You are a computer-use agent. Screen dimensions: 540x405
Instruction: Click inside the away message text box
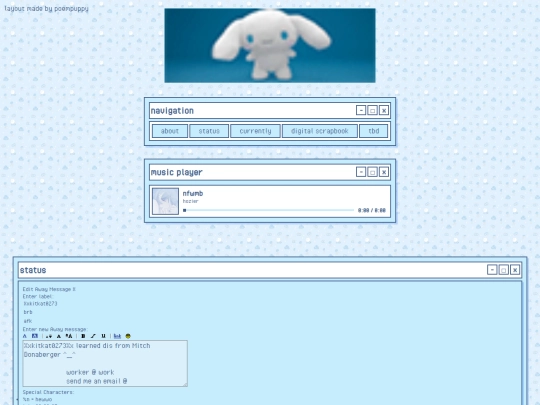click(105, 363)
